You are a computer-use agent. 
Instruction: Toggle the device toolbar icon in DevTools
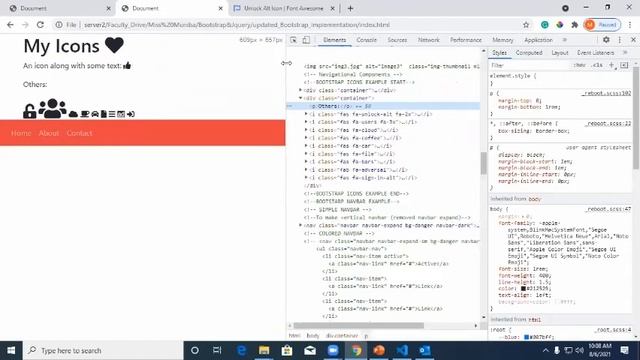306,40
